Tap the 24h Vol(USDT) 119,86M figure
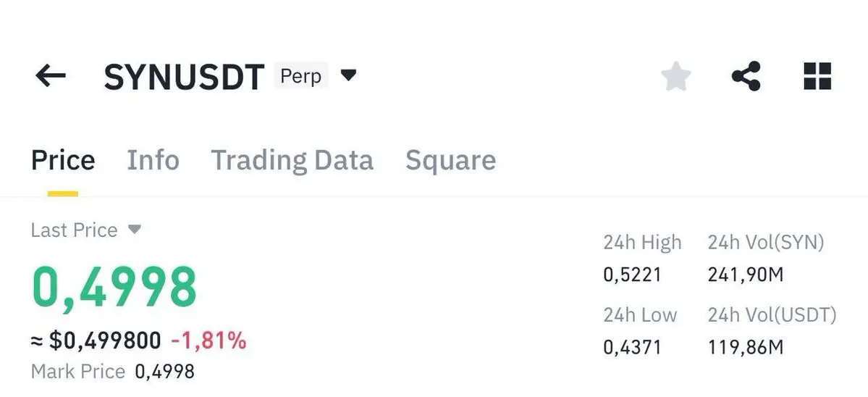This screenshot has height=397, width=868. point(746,348)
